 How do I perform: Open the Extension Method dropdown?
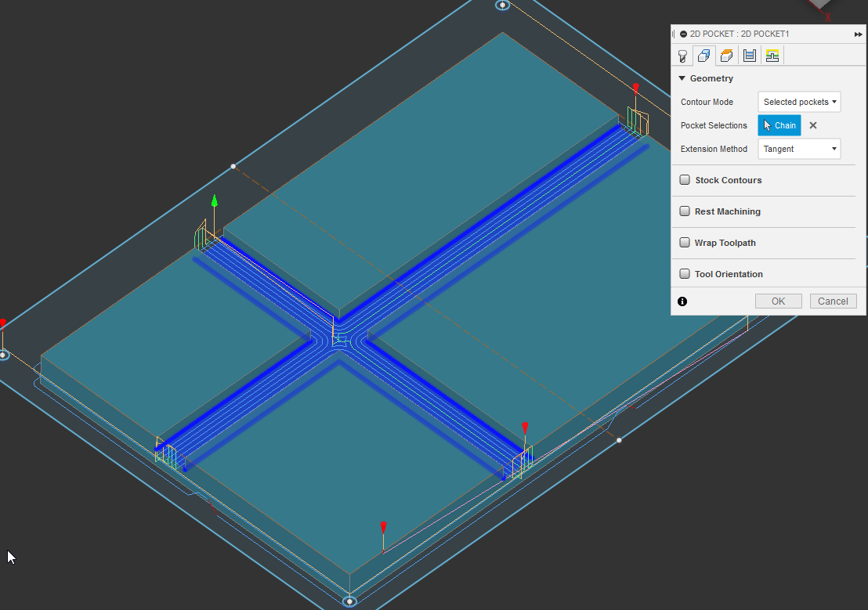click(x=798, y=149)
